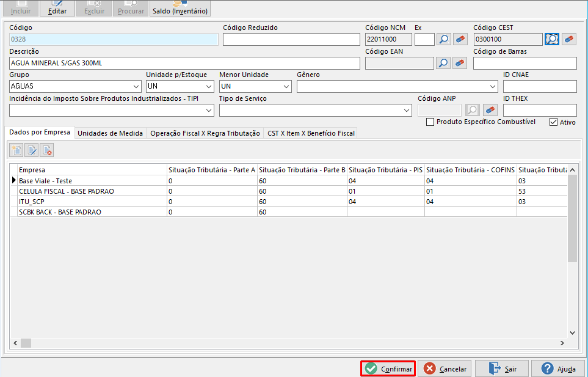Open Saldo (Inventário)

[180, 8]
